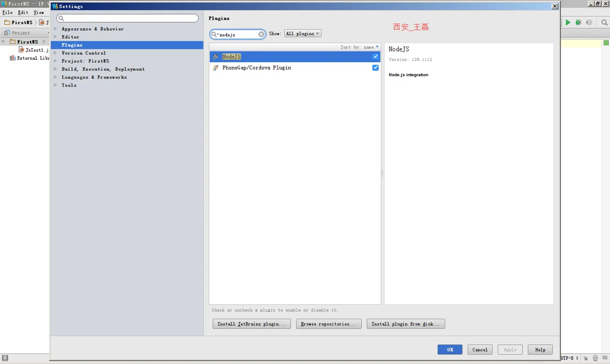Click the JS file icon in navigation breadcrumb
The image size is (610, 364).
point(42,23)
